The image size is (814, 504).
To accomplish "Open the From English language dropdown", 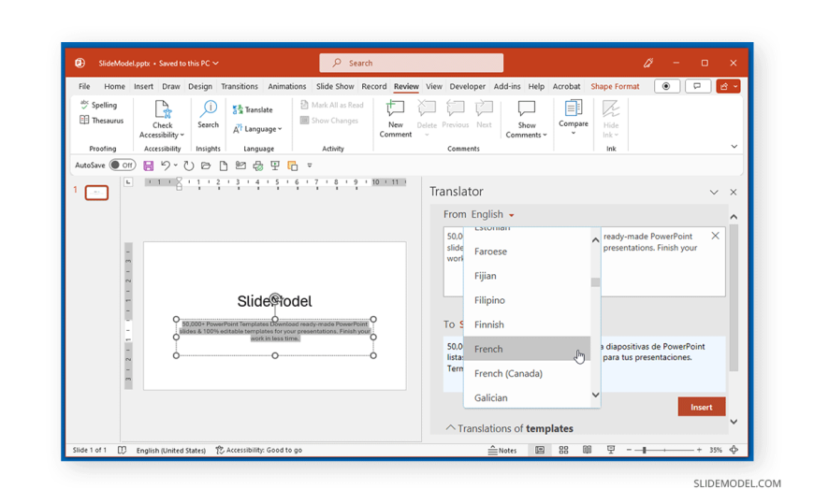I will click(493, 214).
